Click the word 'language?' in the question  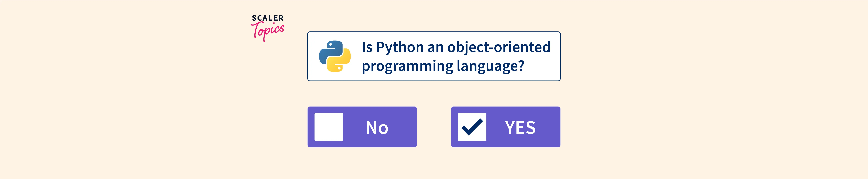tap(490, 66)
